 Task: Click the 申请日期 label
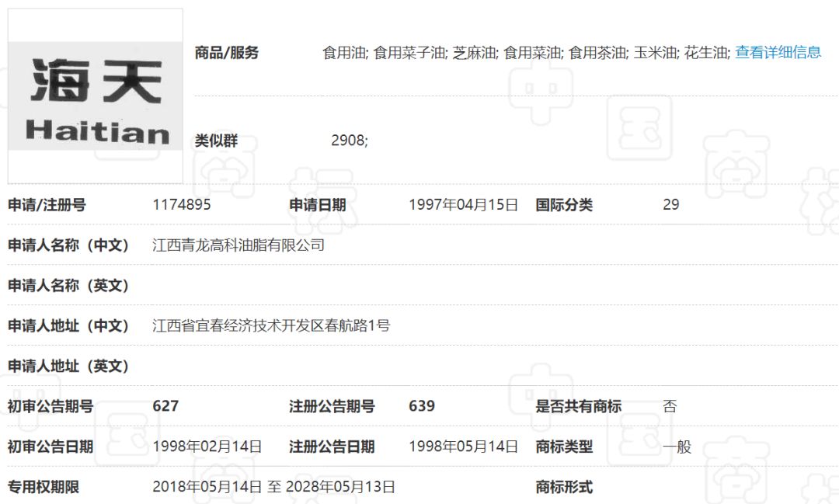317,204
